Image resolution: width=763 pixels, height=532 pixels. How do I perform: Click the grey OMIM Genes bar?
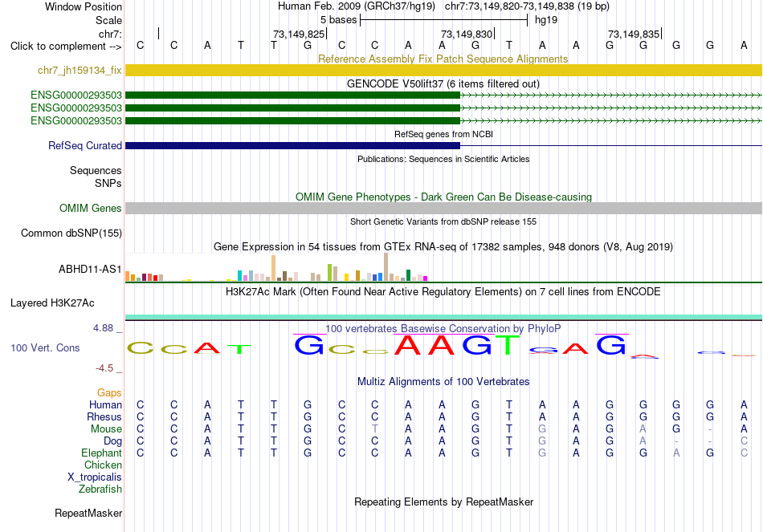pos(443,208)
